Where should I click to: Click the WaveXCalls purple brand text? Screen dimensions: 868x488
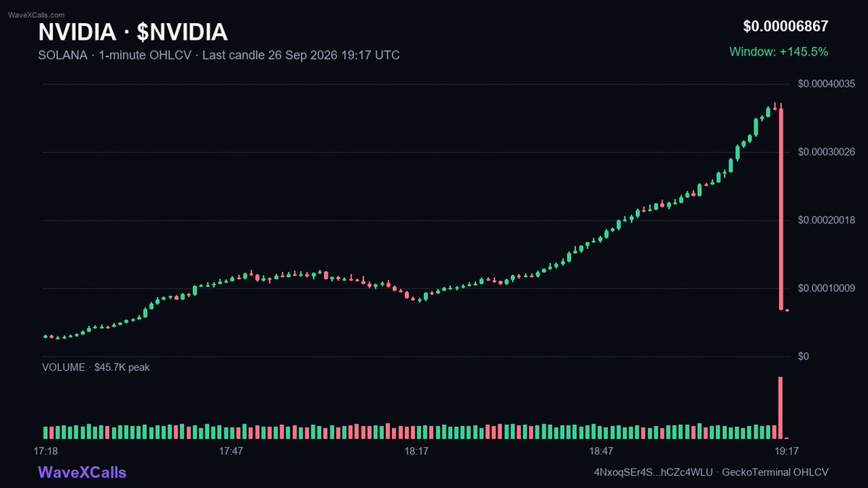[82, 473]
